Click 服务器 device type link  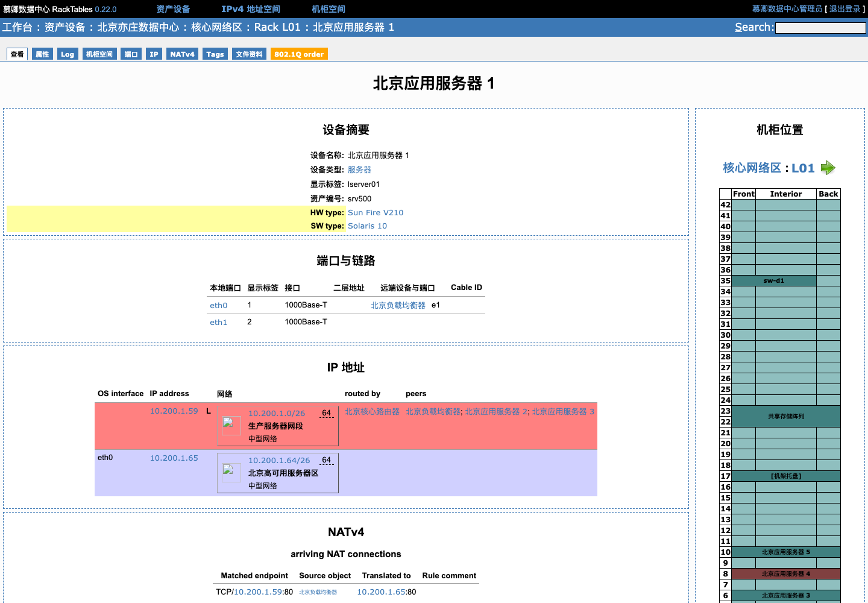[x=359, y=170]
